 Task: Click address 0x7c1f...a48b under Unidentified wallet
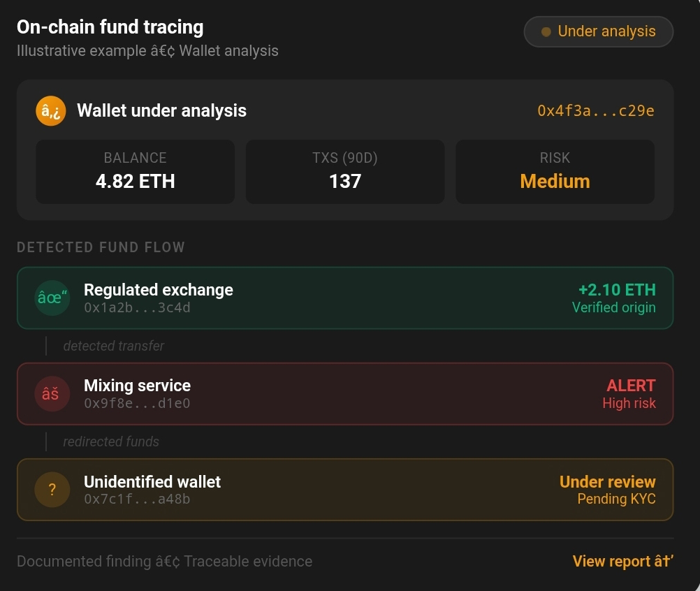[x=137, y=499]
